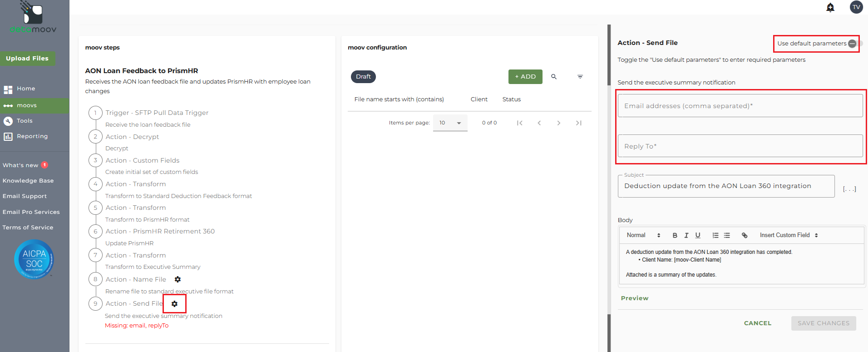Click into the Body text editor area
Screen dimensions: 868x352
[742, 264]
